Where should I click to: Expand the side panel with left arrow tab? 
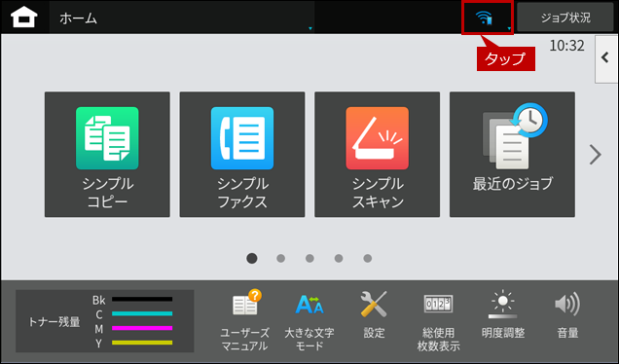606,59
